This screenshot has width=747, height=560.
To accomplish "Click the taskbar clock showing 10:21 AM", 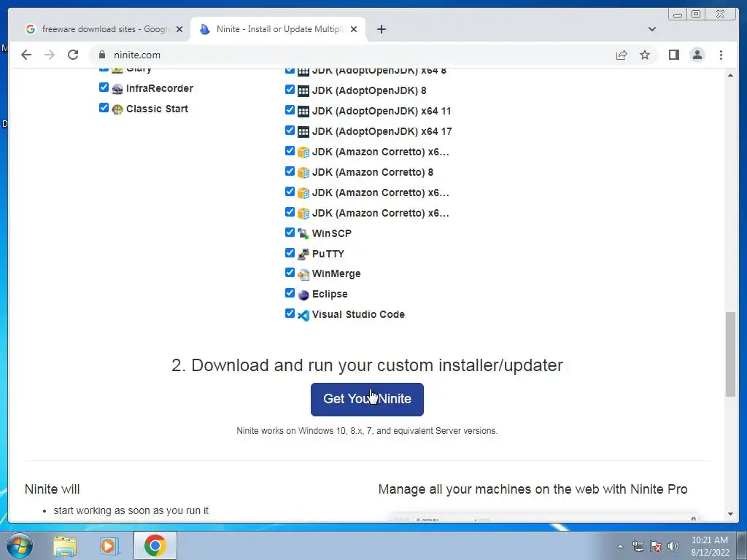I will tap(710, 546).
